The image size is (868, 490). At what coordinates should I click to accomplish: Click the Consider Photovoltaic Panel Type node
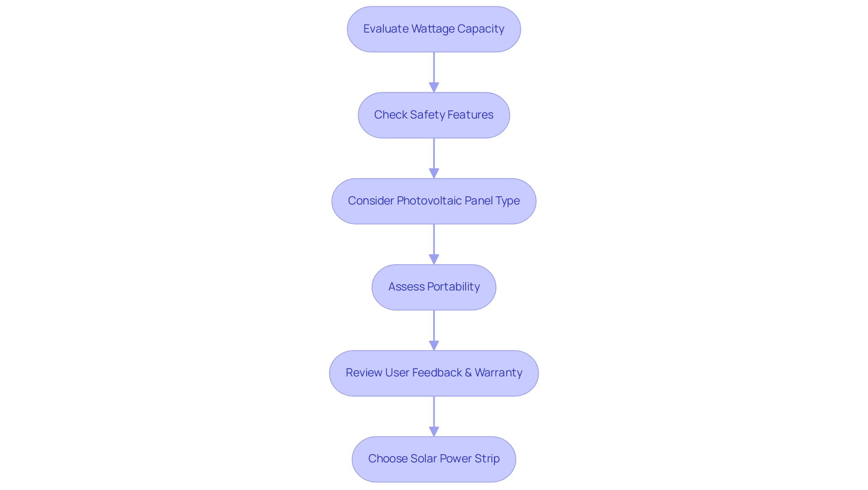pos(434,200)
